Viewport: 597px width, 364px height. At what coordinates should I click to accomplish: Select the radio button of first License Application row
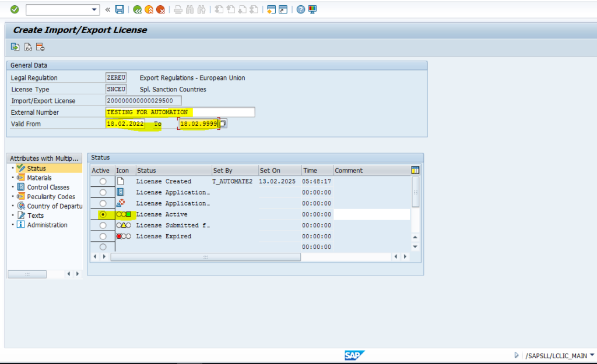click(x=103, y=192)
